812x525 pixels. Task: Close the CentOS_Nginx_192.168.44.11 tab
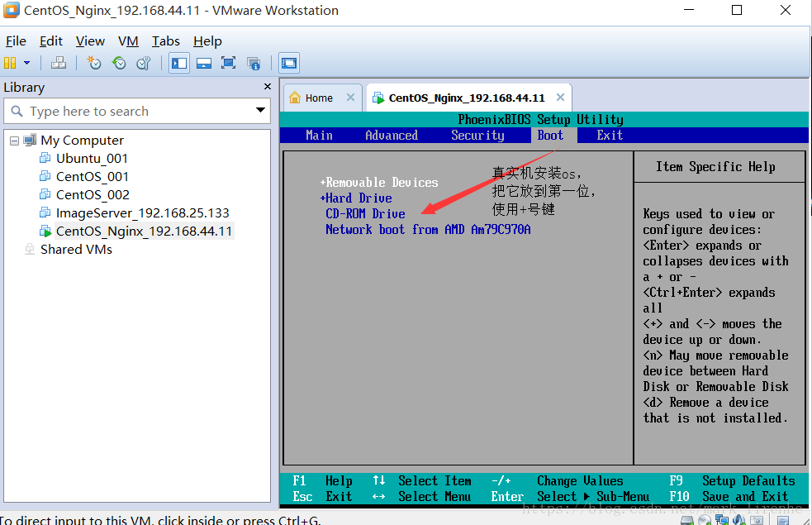560,98
